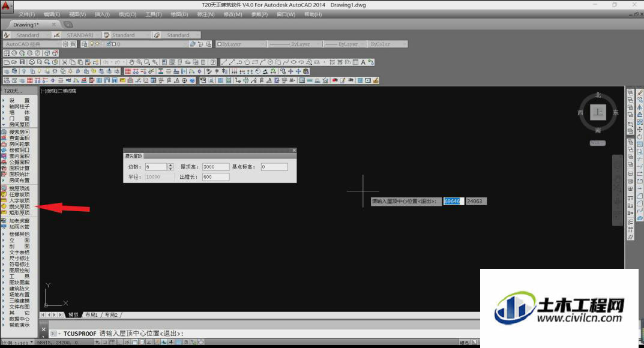Click the Save icon in standard toolbar

click(22, 62)
